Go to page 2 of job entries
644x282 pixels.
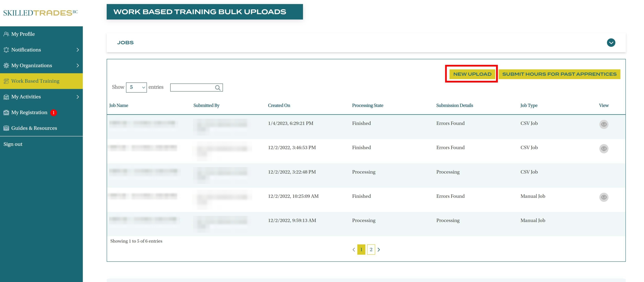[x=371, y=250]
